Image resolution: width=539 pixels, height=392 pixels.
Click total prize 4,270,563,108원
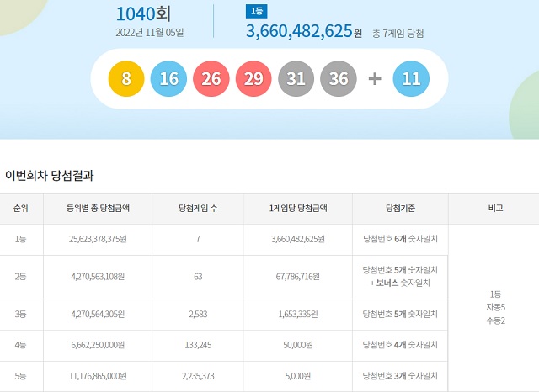pyautogui.click(x=98, y=277)
